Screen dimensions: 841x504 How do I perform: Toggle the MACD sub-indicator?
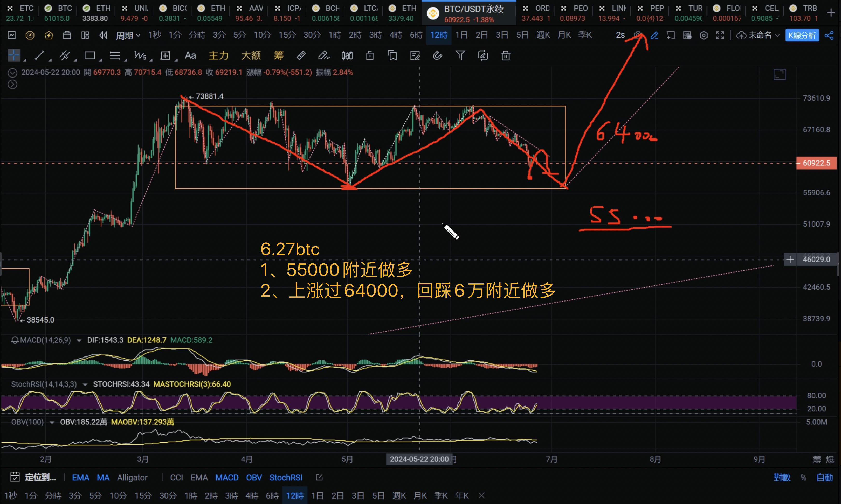click(227, 478)
